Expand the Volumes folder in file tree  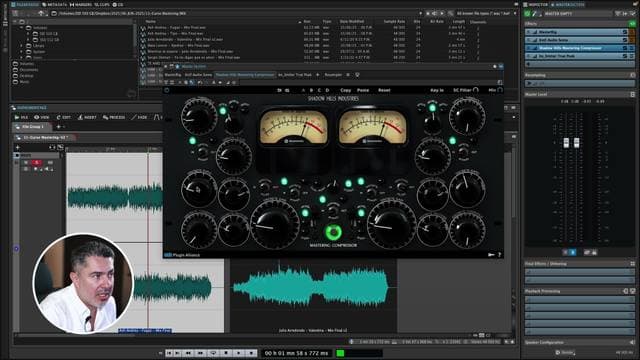pos(22,28)
